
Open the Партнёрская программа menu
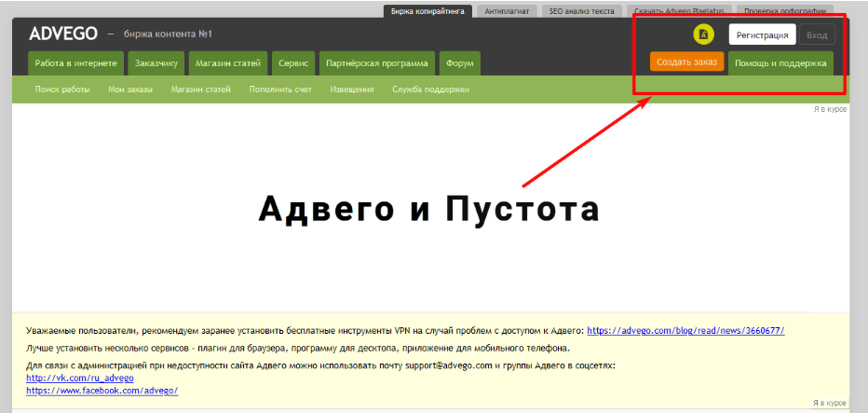[x=377, y=63]
